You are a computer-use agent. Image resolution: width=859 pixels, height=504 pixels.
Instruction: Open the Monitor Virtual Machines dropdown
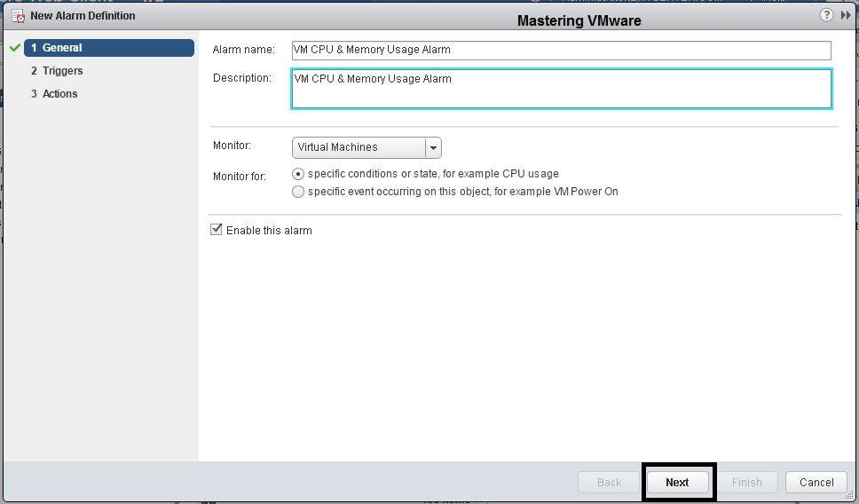click(x=366, y=147)
